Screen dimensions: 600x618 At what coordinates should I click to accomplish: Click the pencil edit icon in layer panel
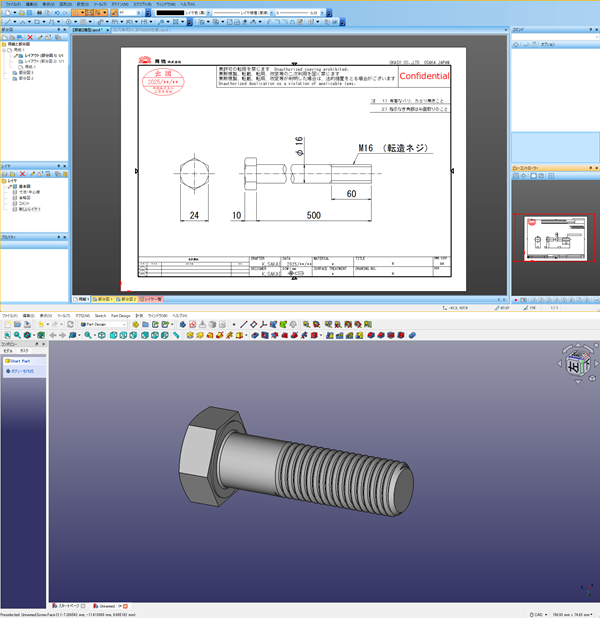click(32, 174)
